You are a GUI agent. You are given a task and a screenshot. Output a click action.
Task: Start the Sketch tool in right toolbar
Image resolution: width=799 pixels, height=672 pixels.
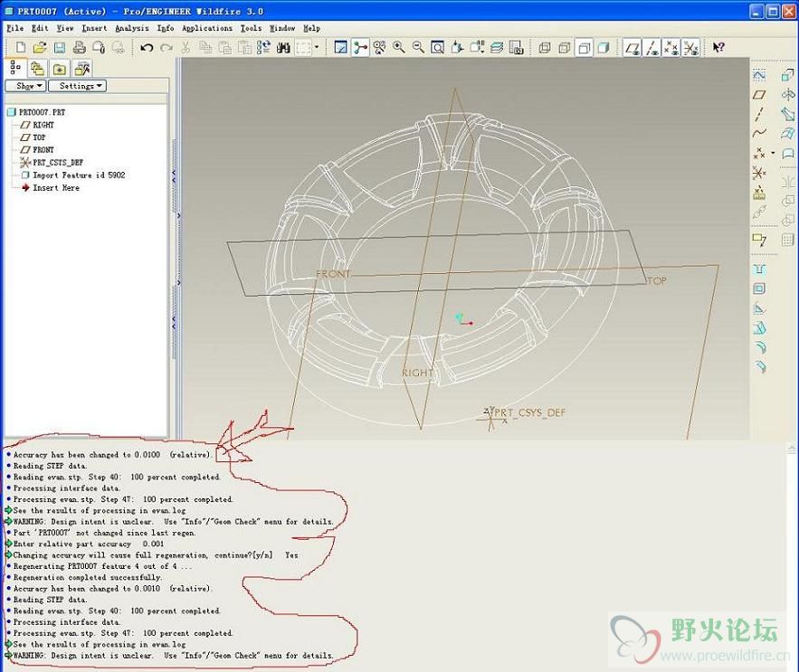pos(759,75)
